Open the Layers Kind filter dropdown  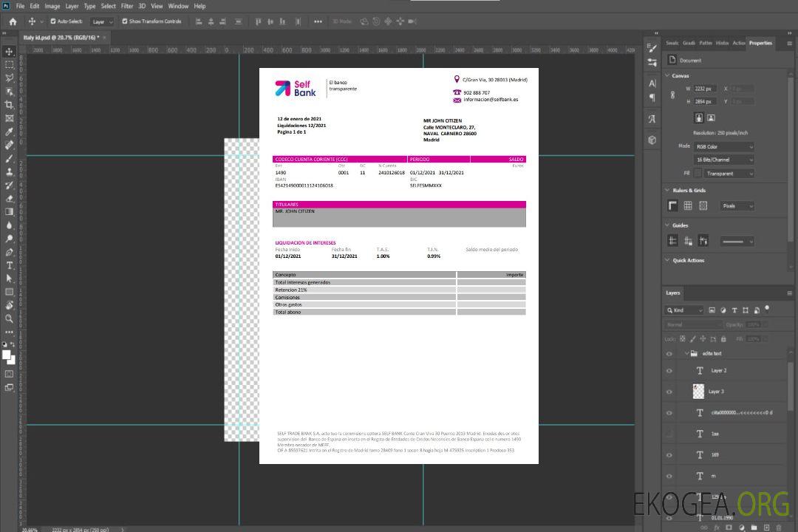point(684,310)
